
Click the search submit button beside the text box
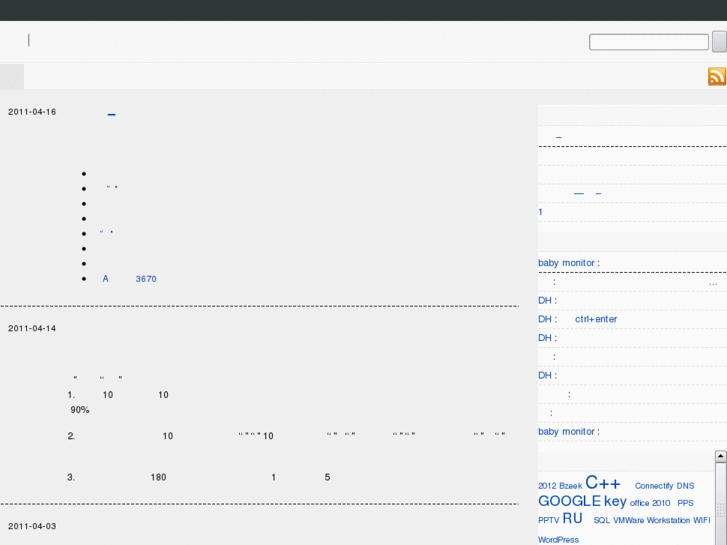point(720,42)
